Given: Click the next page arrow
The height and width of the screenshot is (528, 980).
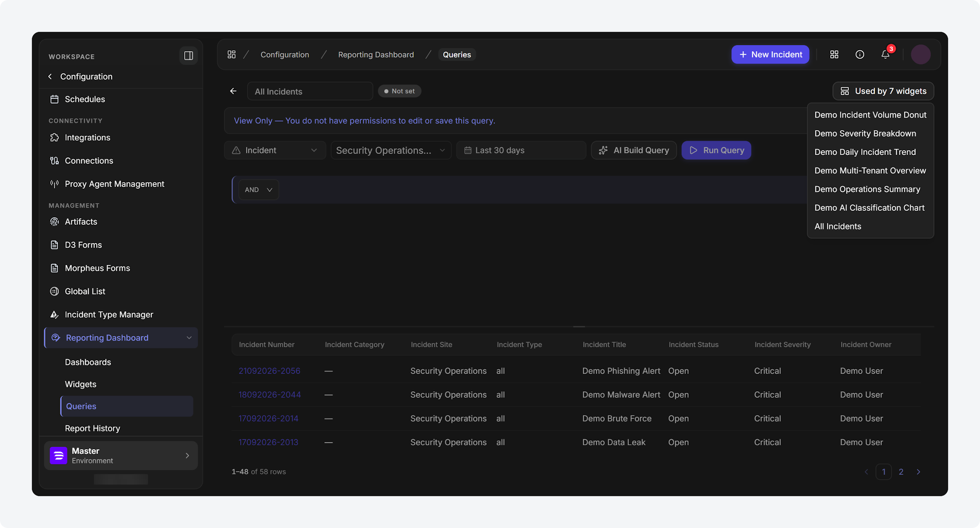Looking at the screenshot, I should (x=918, y=472).
